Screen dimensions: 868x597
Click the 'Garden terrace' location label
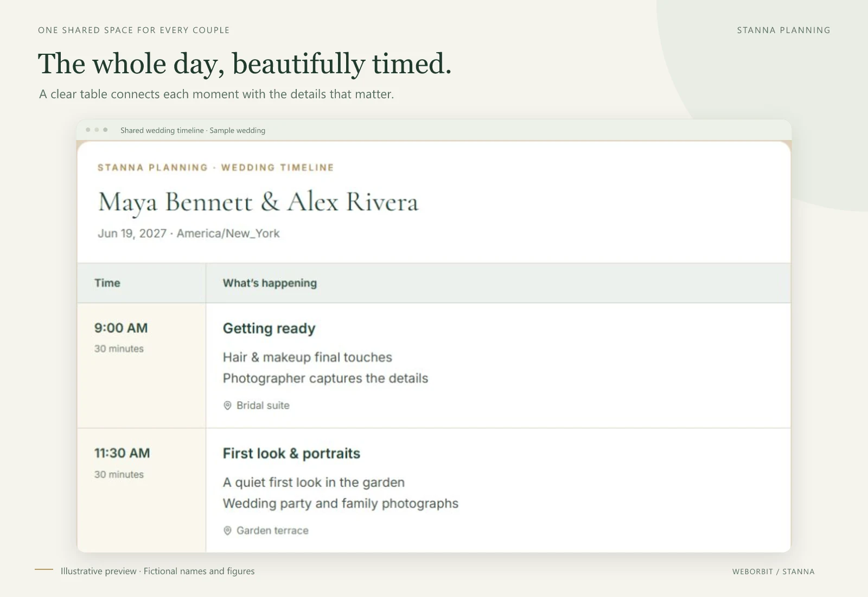point(272,531)
